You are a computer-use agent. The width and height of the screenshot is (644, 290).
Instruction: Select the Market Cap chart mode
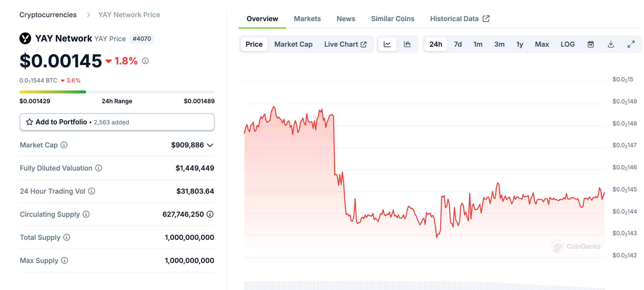click(x=293, y=44)
